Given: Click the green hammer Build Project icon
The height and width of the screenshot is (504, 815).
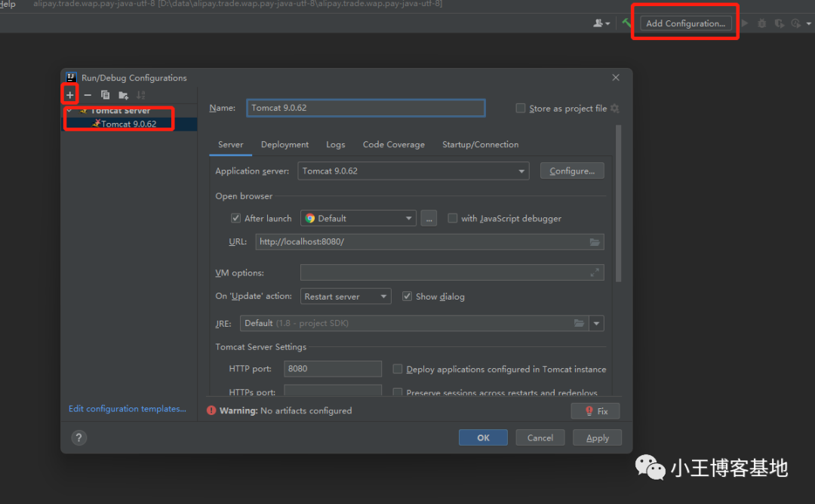Looking at the screenshot, I should 626,23.
